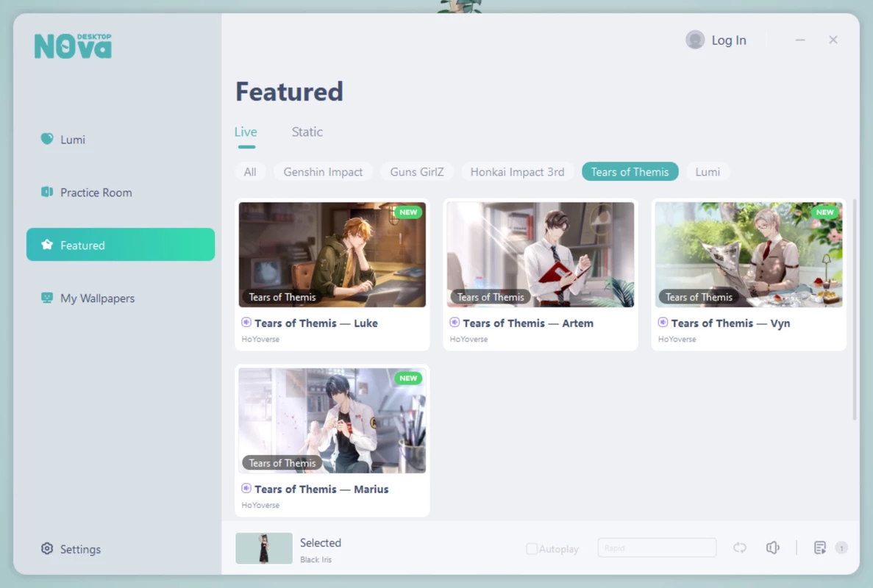This screenshot has height=588, width=873.
Task: Open the Vyn wallpaper thumbnail
Action: click(749, 254)
